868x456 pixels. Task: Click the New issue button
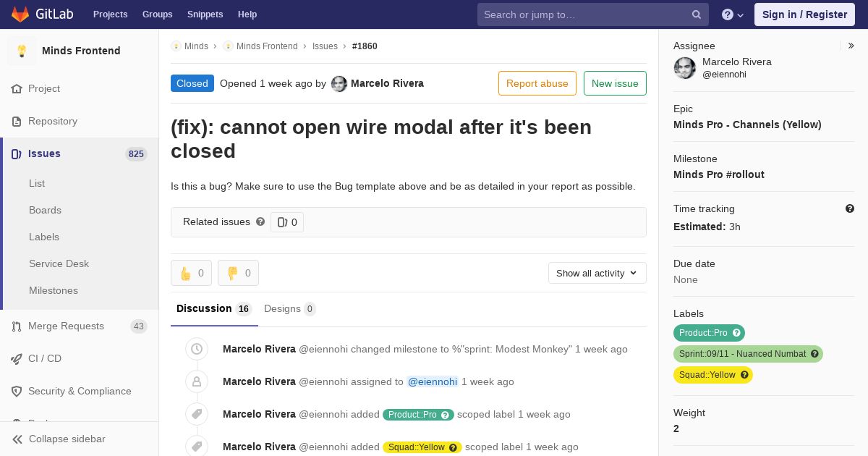tap(615, 83)
